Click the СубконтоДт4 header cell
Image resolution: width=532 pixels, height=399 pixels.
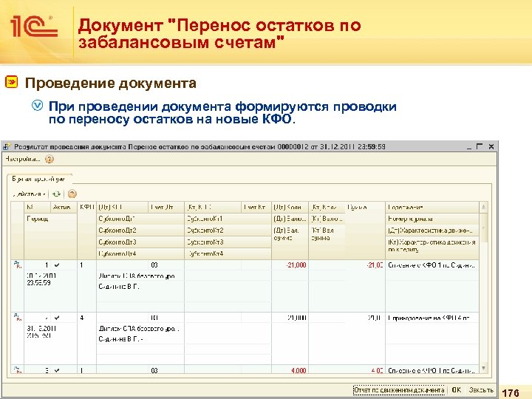[140, 253]
